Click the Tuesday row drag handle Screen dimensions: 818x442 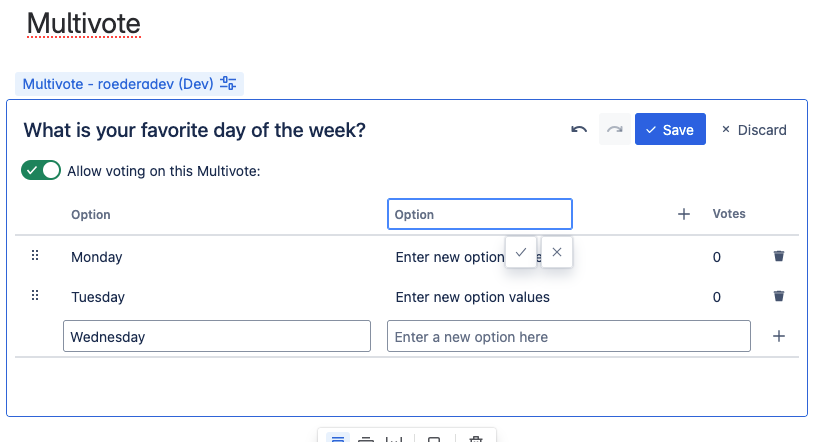[x=35, y=295]
